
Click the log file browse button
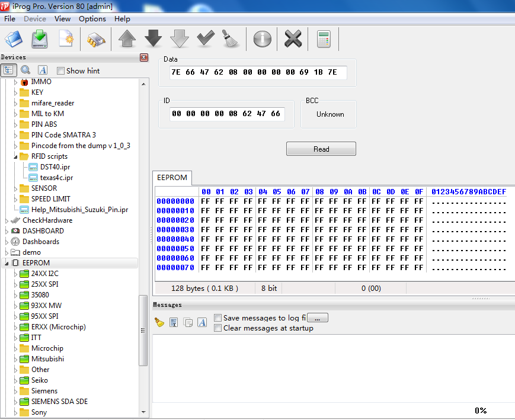[317, 318]
